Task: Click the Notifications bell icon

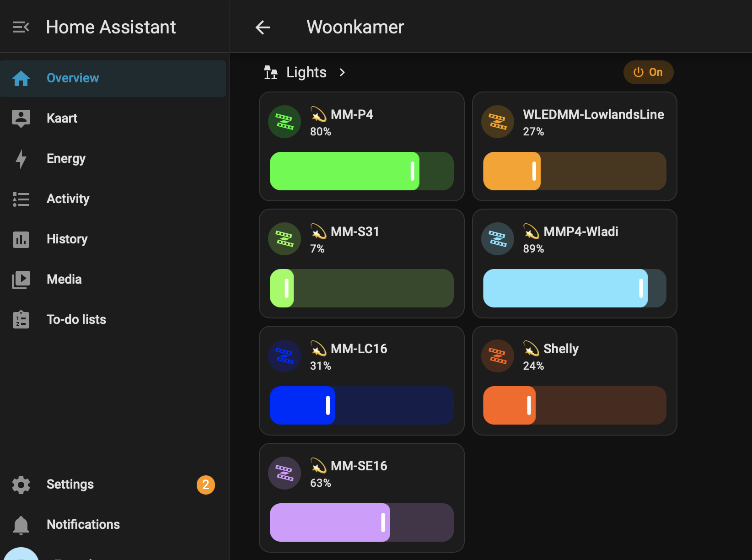Action: coord(21,525)
